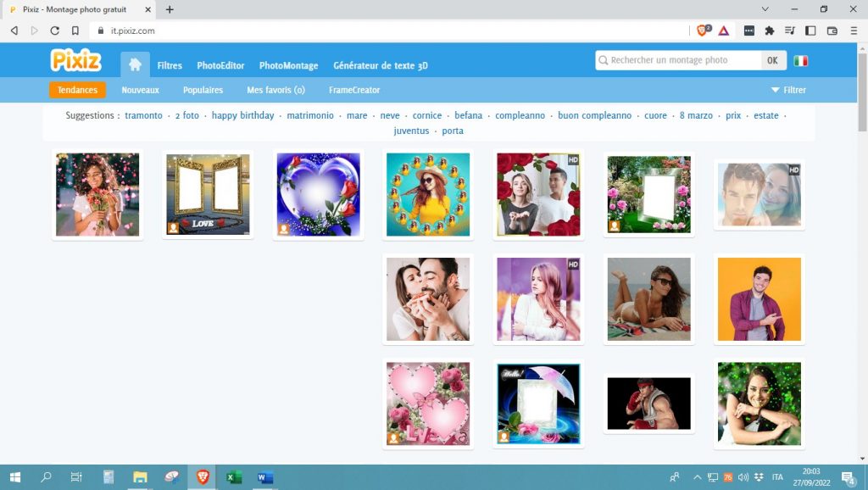Click the Brave Shields icon in address bar
Image resolution: width=868 pixels, height=490 pixels.
coord(704,31)
